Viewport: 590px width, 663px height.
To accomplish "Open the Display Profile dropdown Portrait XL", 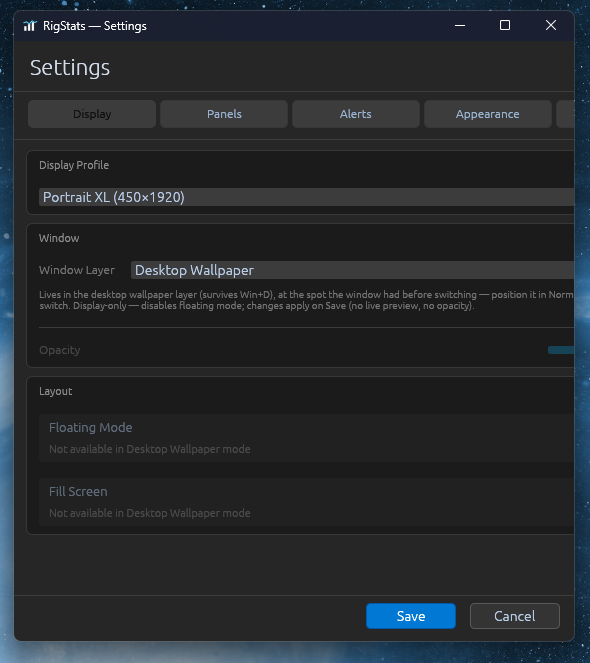I will coord(306,197).
